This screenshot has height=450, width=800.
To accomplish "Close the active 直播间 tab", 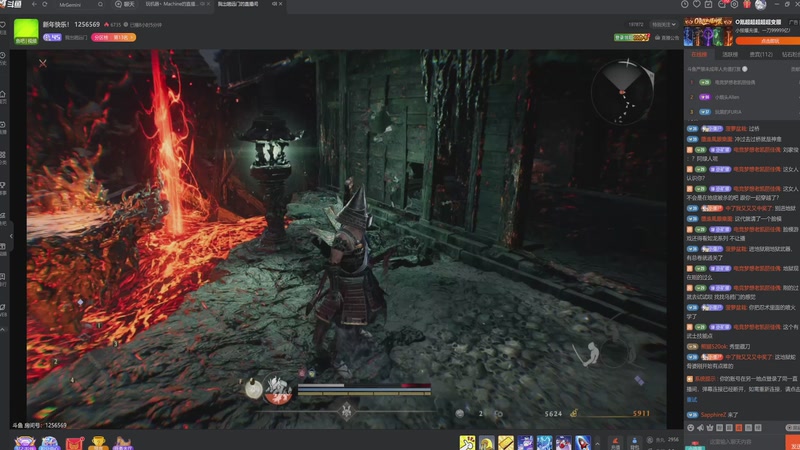I will pyautogui.click(x=280, y=4).
